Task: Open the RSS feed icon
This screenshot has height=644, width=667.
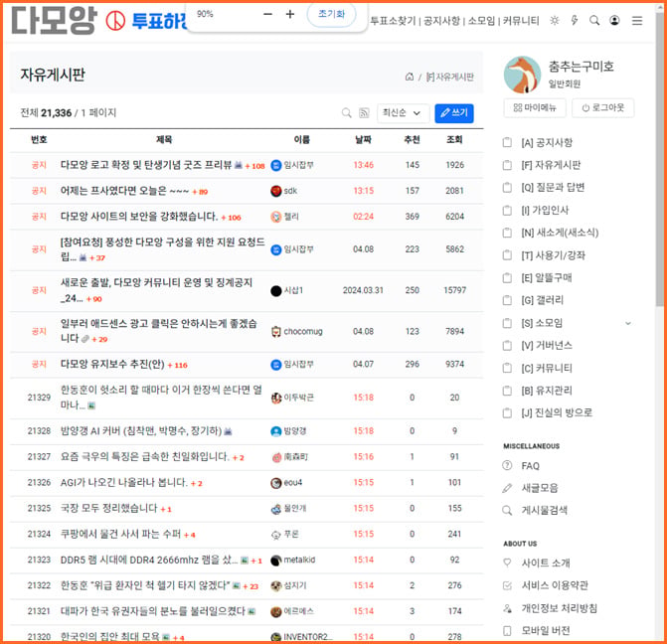Action: click(364, 112)
